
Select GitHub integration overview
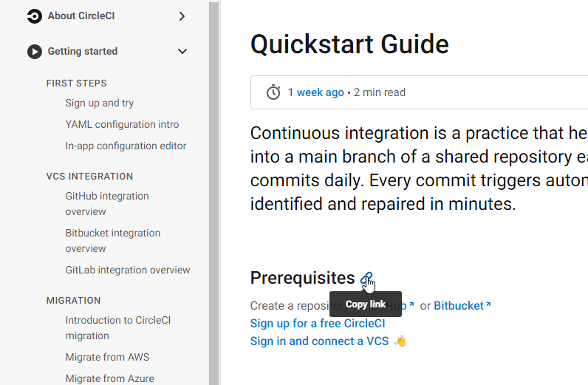107,204
